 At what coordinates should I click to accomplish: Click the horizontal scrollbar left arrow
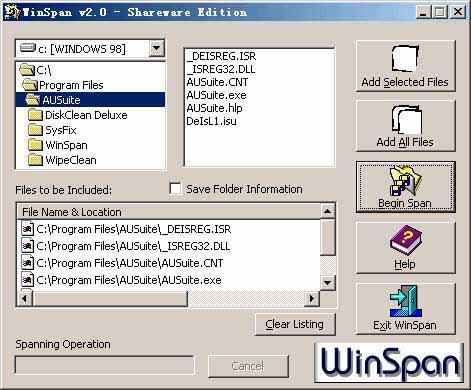(24, 298)
